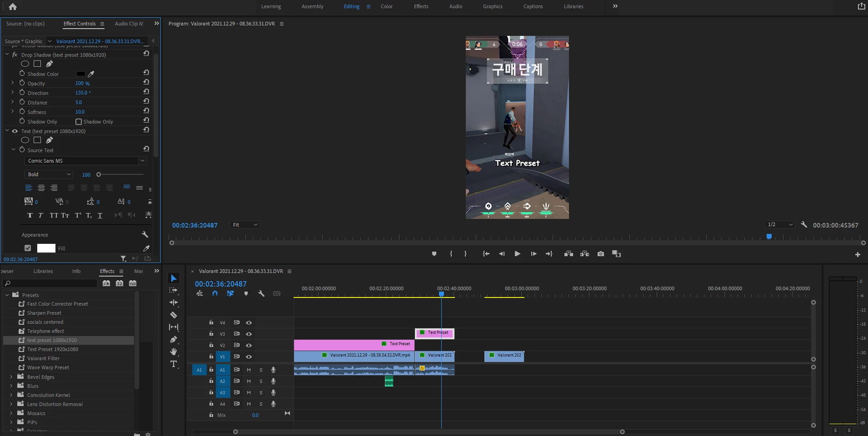Click Export Frame camera icon
Image resolution: width=868 pixels, height=436 pixels.
click(601, 254)
